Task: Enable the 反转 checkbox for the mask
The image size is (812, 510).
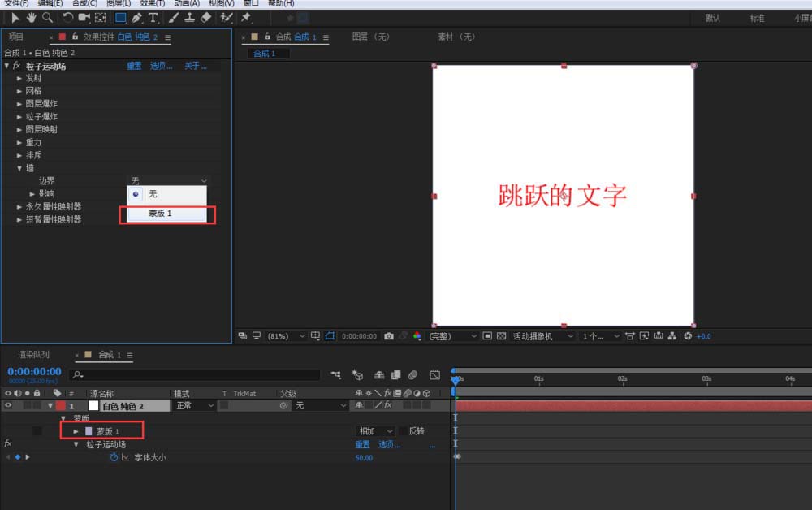Action: coord(403,431)
